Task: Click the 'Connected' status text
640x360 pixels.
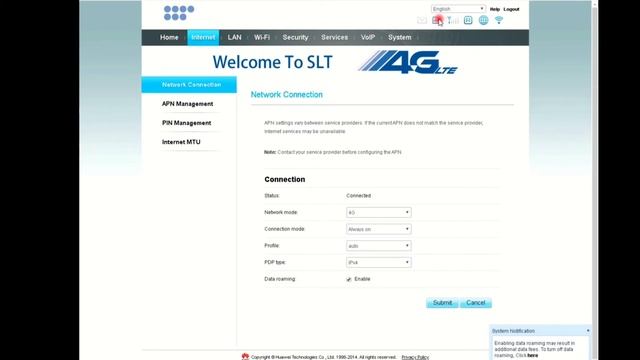Action: [x=358, y=196]
